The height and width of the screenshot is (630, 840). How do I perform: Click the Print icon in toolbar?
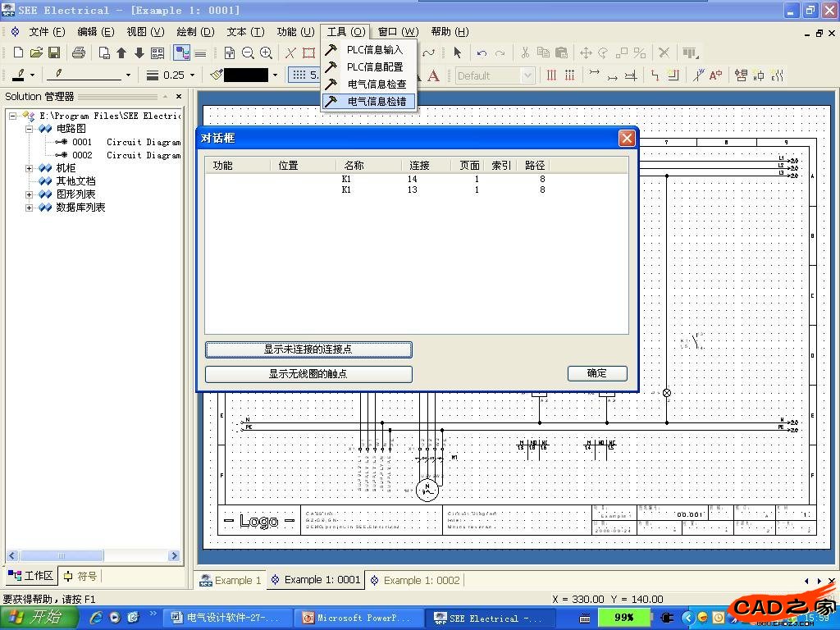tap(79, 52)
